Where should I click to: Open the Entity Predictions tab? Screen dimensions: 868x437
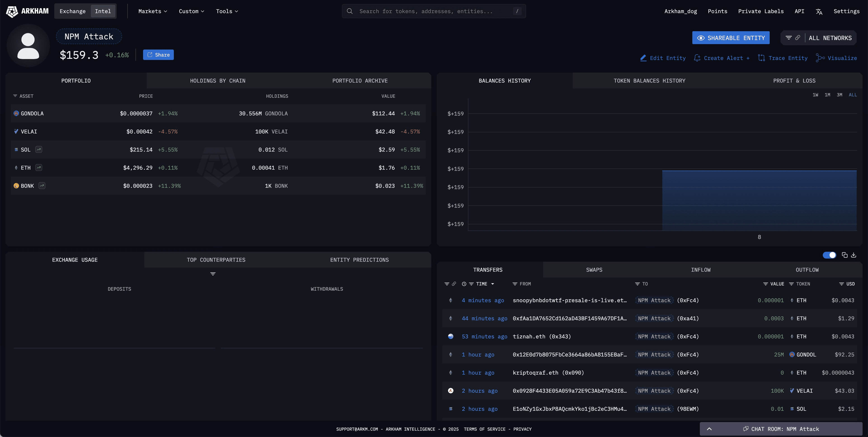click(359, 260)
